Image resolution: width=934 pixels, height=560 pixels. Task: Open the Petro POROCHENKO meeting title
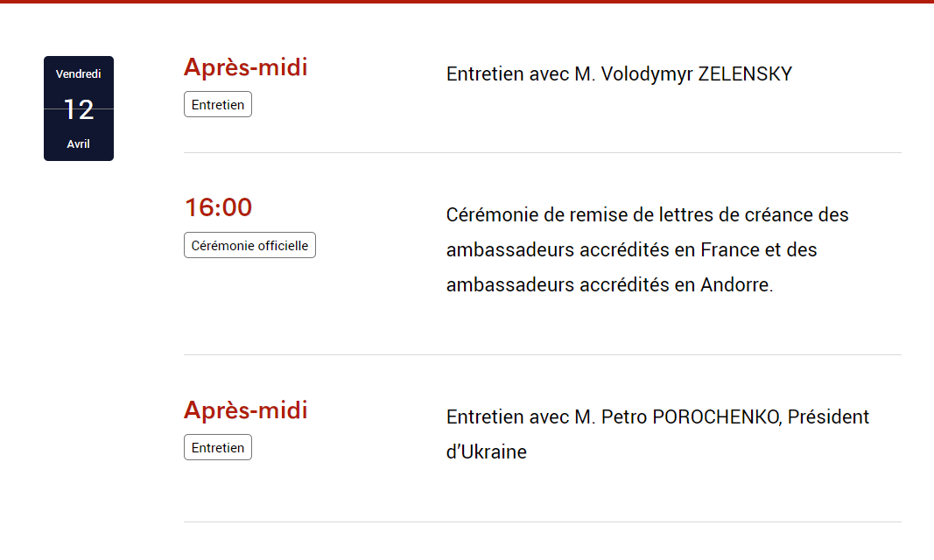click(x=613, y=417)
